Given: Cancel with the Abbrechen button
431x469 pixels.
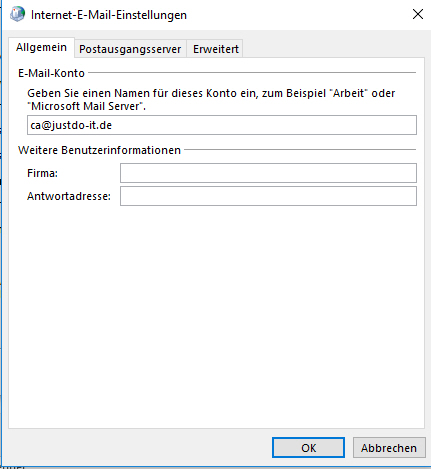Looking at the screenshot, I should coord(389,448).
